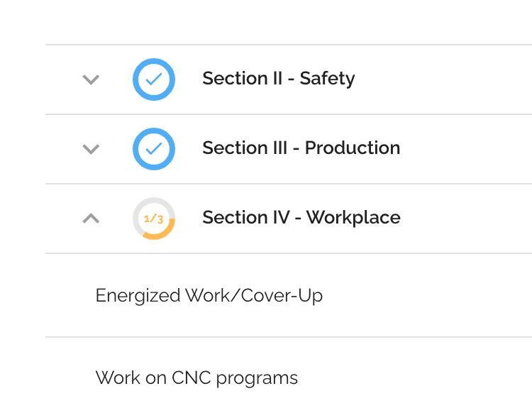Open the 'Energized Work/Cover-Up' item
The image size is (532, 413).
pyautogui.click(x=209, y=295)
